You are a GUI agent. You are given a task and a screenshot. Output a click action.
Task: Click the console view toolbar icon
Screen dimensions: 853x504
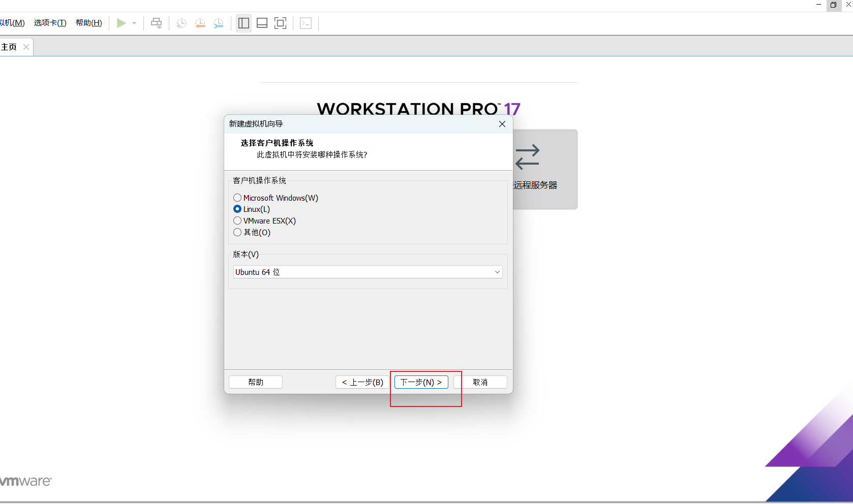tap(306, 23)
